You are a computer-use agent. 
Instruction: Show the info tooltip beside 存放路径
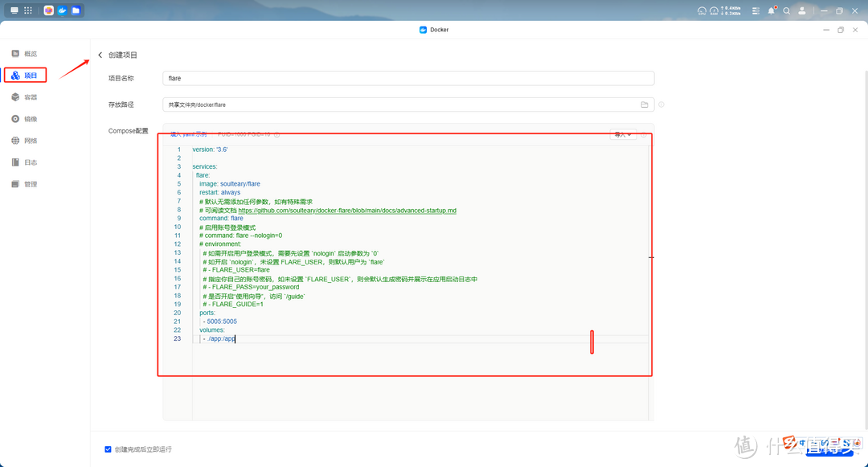[661, 104]
